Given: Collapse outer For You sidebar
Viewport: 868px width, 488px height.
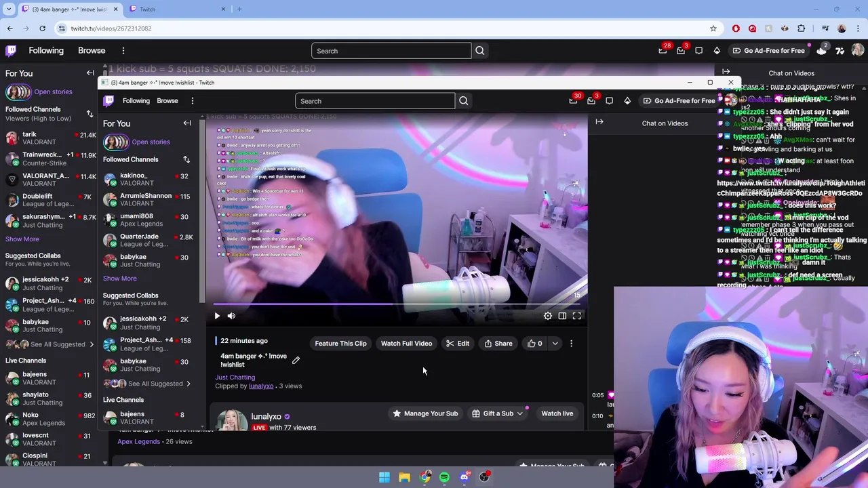Looking at the screenshot, I should point(90,73).
